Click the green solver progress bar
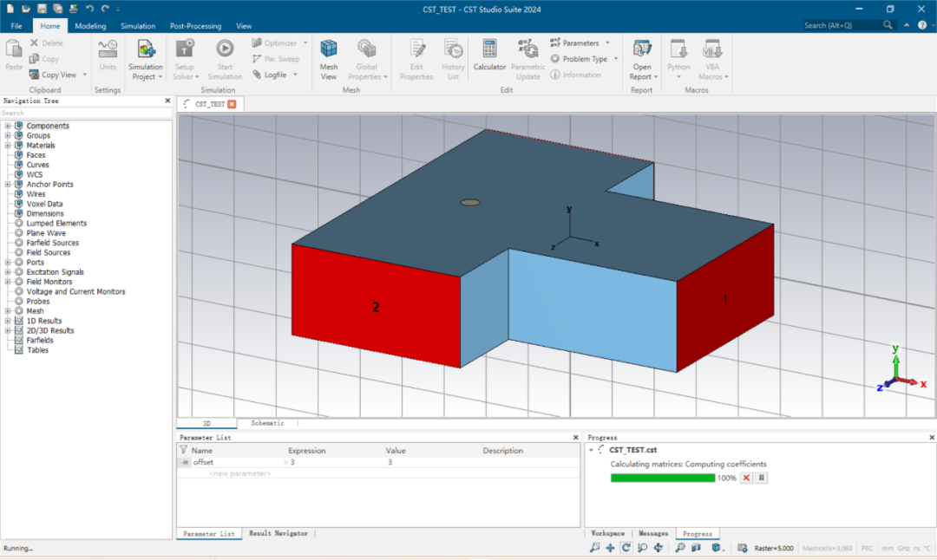This screenshot has width=937, height=560. [x=662, y=479]
